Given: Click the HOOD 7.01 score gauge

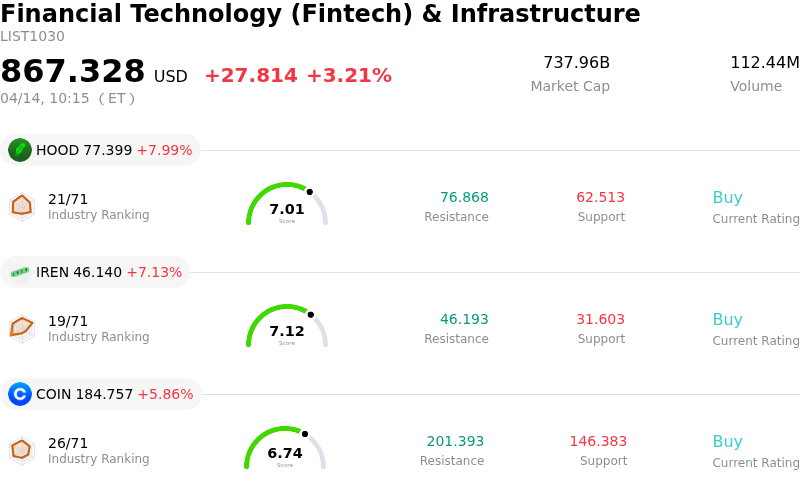Looking at the screenshot, I should click(287, 205).
